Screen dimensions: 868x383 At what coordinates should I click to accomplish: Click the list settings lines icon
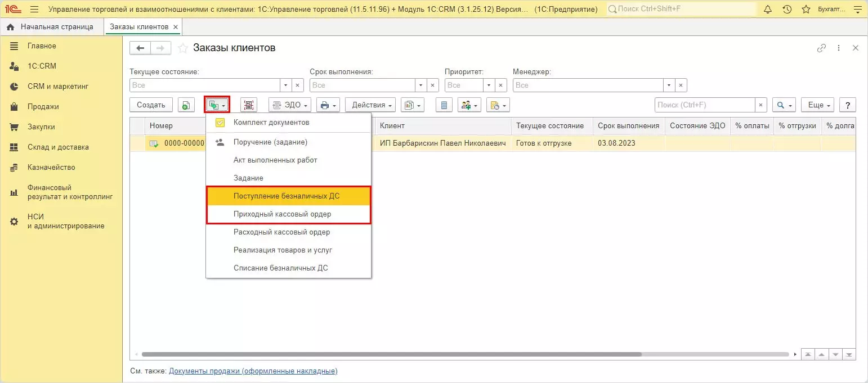point(444,105)
